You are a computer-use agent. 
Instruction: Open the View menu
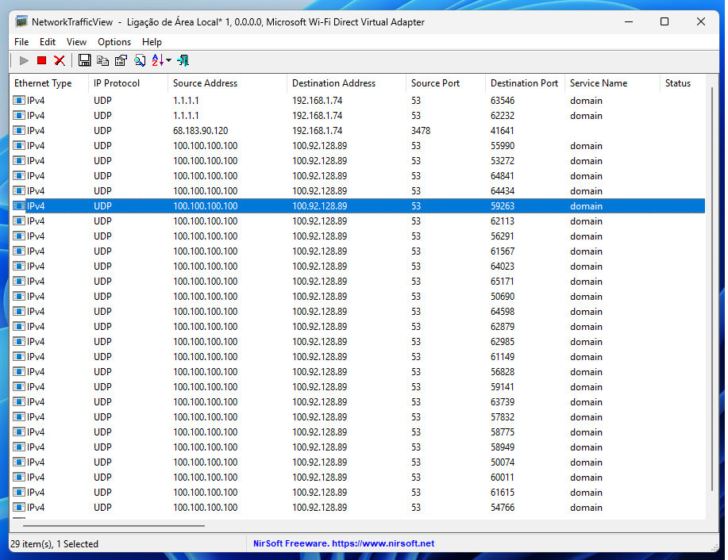[76, 42]
